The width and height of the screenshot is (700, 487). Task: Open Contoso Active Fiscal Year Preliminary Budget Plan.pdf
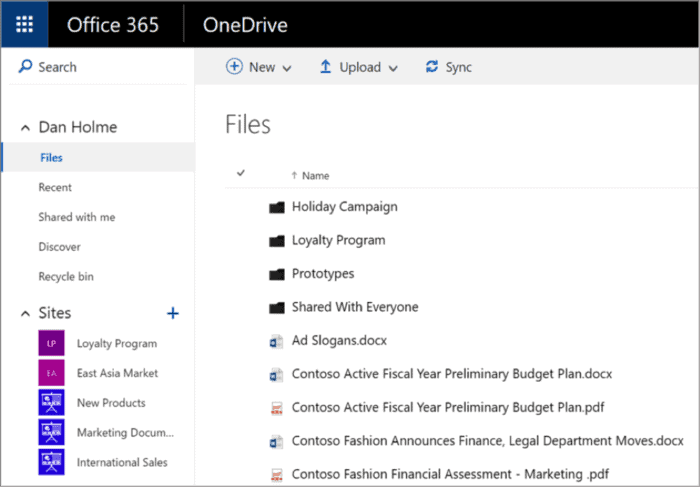(x=448, y=407)
